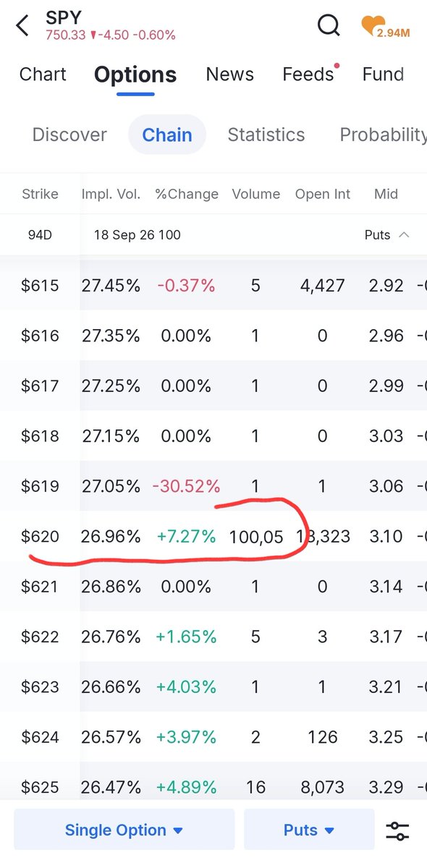Screen dimensions: 427x868
Task: Tap the 2.94M followers count
Action: [x=393, y=33]
